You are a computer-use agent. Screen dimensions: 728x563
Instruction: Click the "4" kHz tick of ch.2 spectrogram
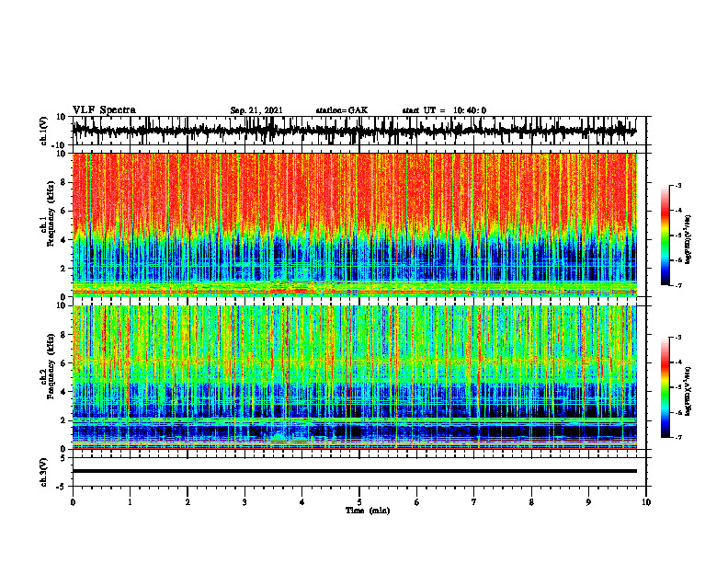[64, 392]
